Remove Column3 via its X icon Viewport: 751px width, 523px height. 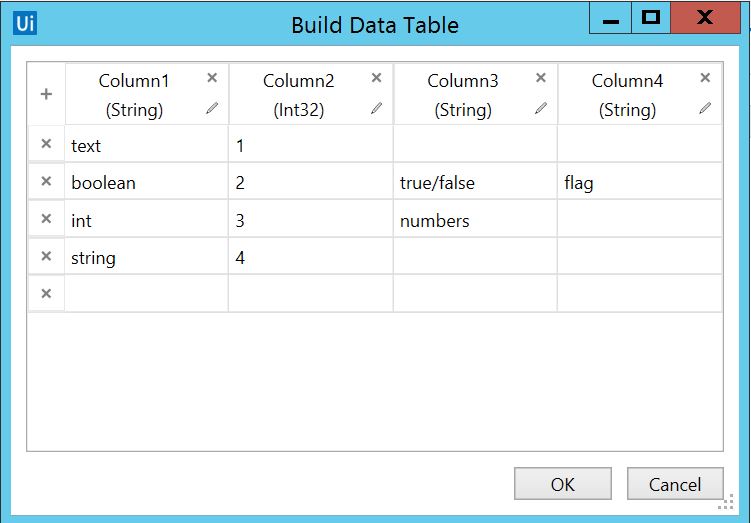[x=541, y=78]
